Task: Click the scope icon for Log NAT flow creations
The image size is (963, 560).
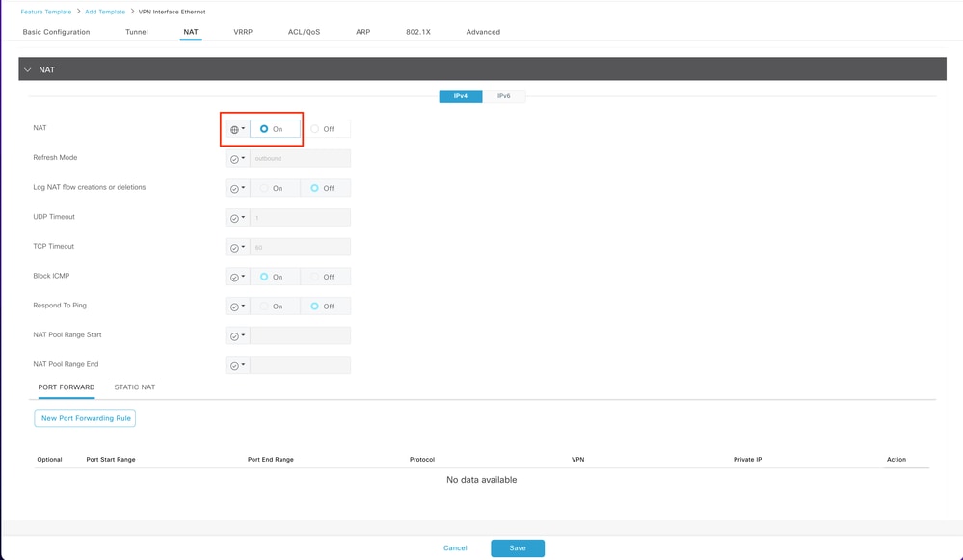Action: click(236, 188)
